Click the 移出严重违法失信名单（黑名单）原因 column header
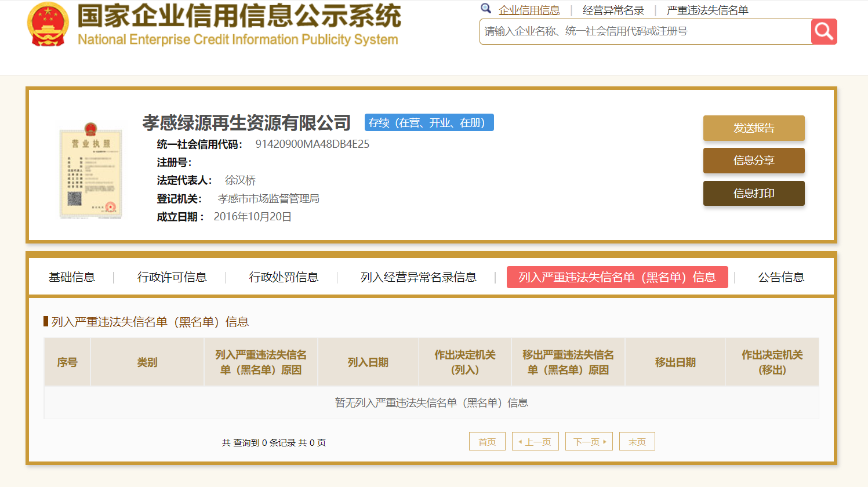 click(x=568, y=362)
